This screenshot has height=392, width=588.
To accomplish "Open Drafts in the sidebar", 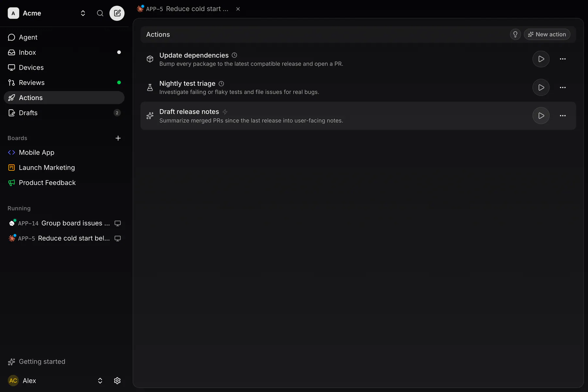I will pos(64,113).
